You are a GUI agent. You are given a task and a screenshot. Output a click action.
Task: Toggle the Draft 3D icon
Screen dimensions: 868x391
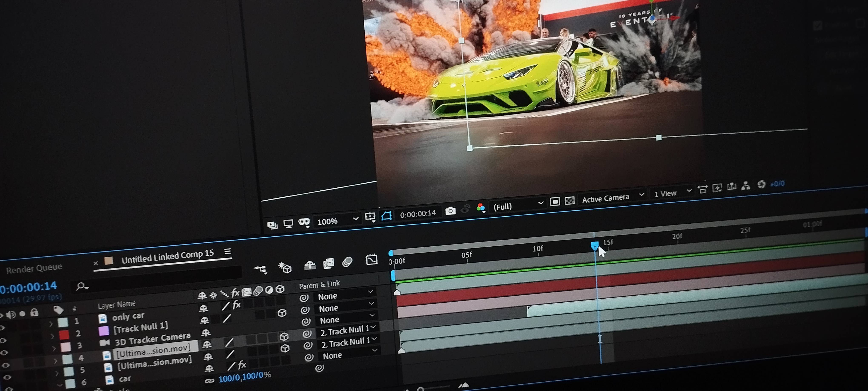[285, 267]
